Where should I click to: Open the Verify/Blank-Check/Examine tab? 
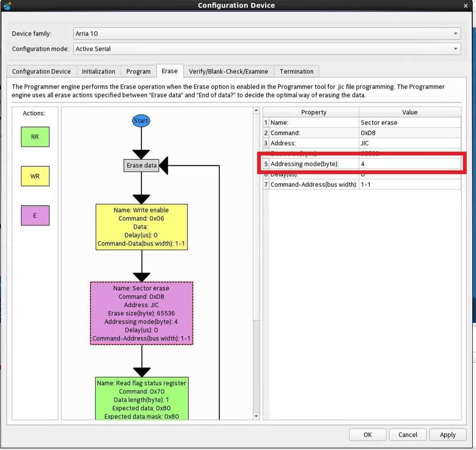click(x=229, y=72)
